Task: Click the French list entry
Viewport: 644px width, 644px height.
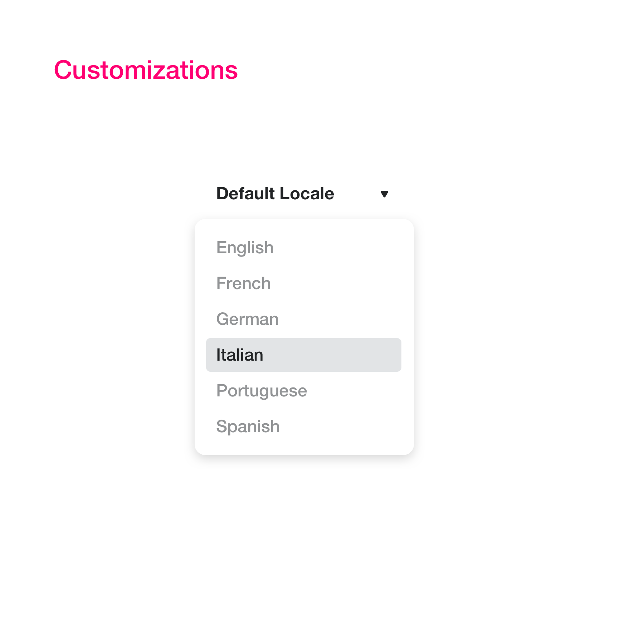Action: 303,283
